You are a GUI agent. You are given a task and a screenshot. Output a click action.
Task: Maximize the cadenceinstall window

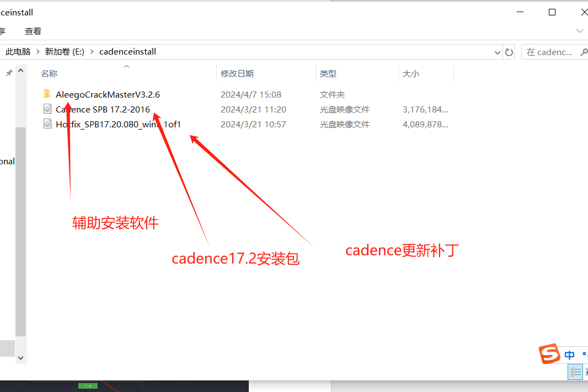coord(552,12)
